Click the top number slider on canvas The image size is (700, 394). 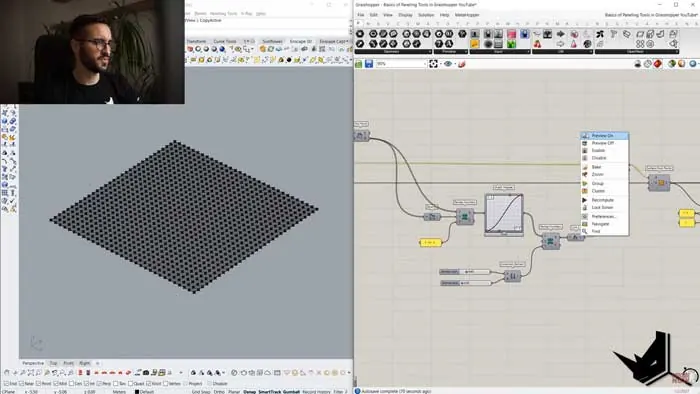point(465,272)
